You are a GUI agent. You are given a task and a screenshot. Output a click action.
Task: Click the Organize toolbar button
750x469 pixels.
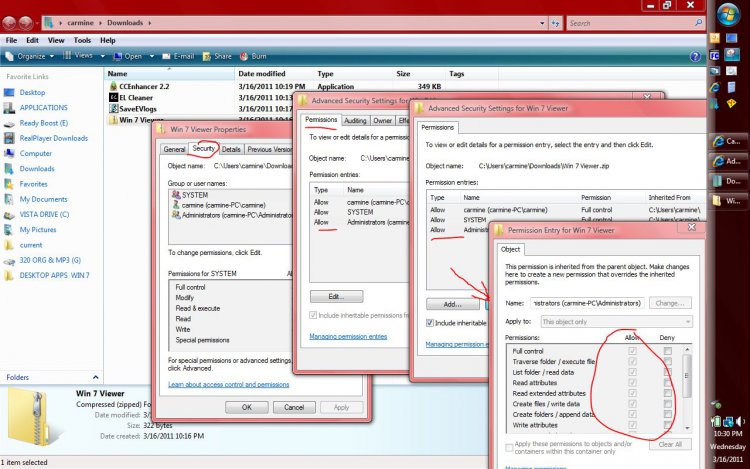click(29, 56)
